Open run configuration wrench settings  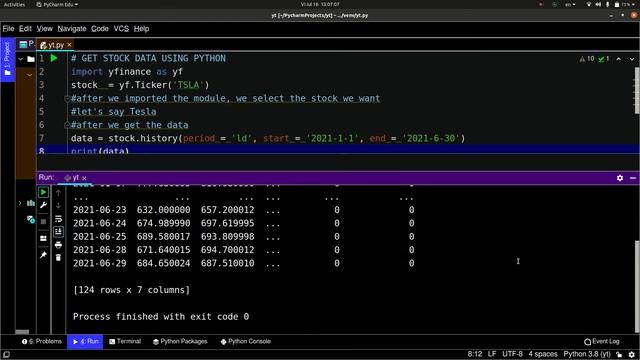click(43, 205)
